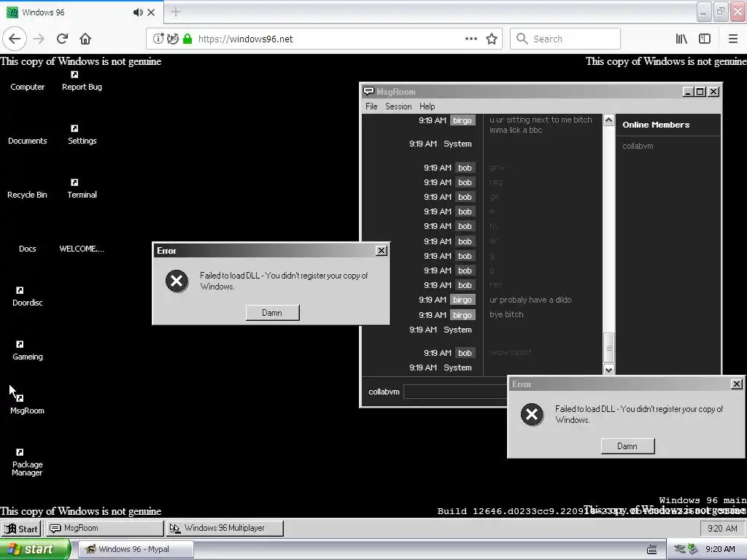
Task: Launch the Terminal desktop shortcut
Action: (82, 189)
